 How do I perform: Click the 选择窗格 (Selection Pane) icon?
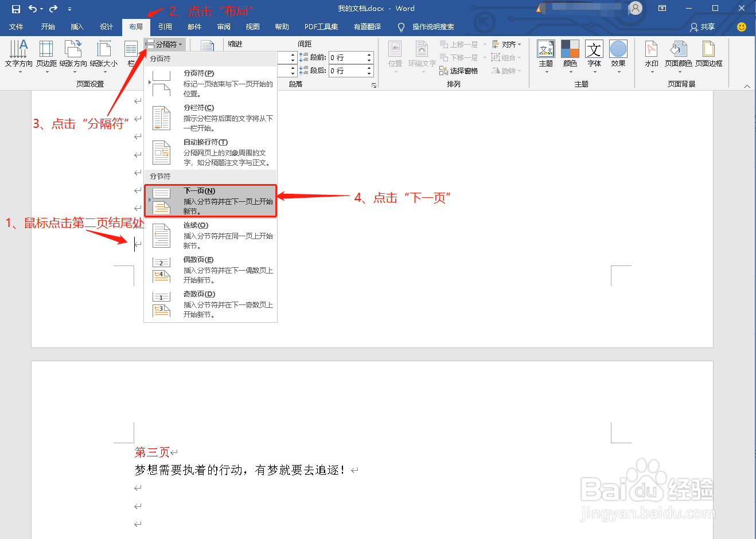pyautogui.click(x=462, y=70)
